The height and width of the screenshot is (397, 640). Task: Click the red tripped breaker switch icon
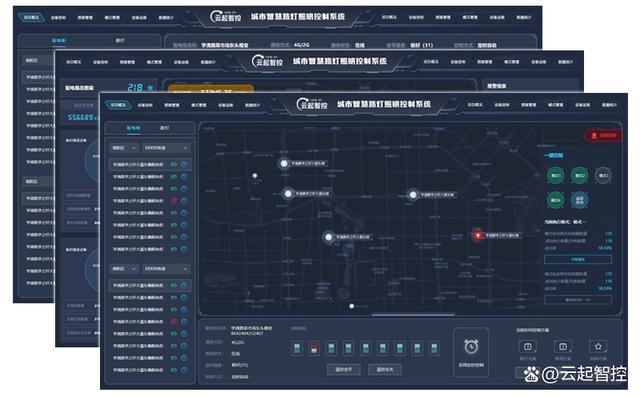coord(314,348)
